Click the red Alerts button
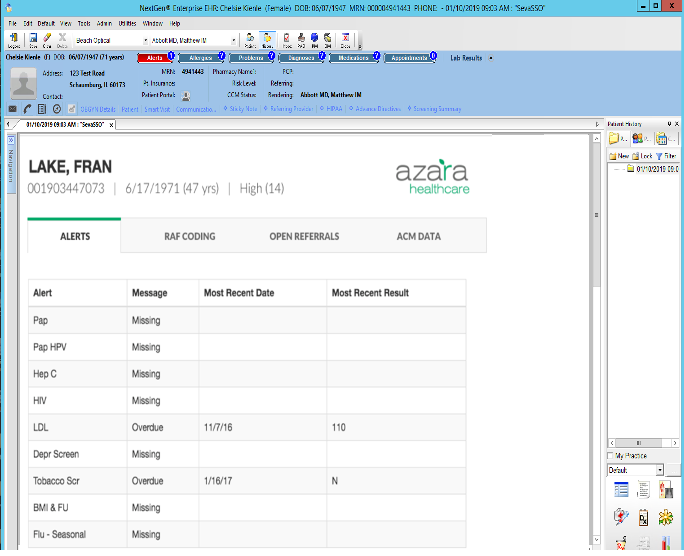Image resolution: width=684 pixels, height=556 pixels. coord(154,58)
